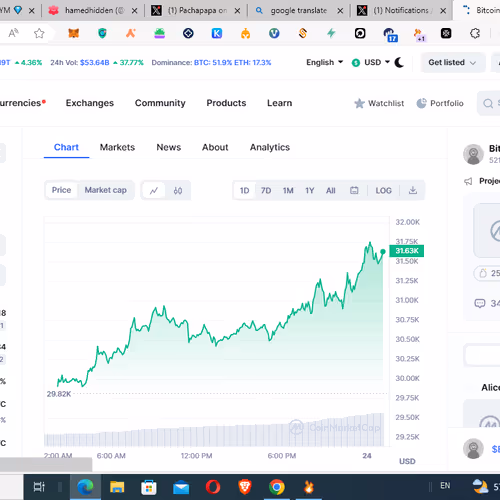Toggle dark mode with the moon icon
The image size is (500, 500).
(x=399, y=62)
